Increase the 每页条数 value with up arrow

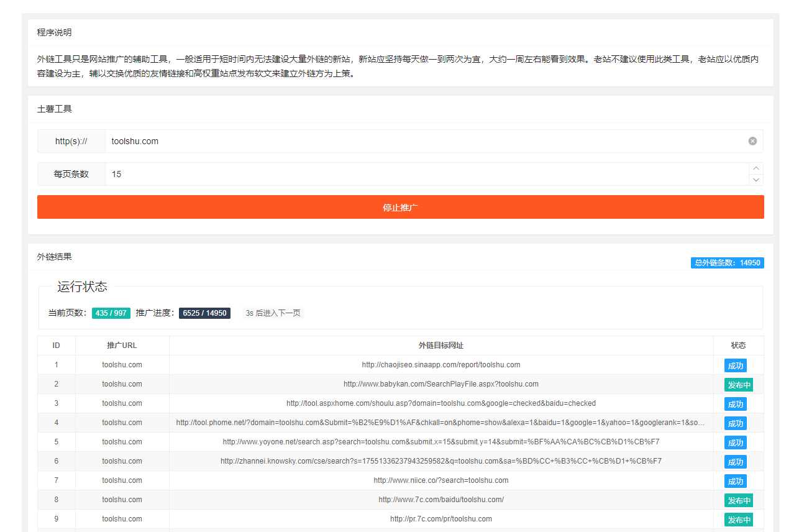tap(756, 168)
